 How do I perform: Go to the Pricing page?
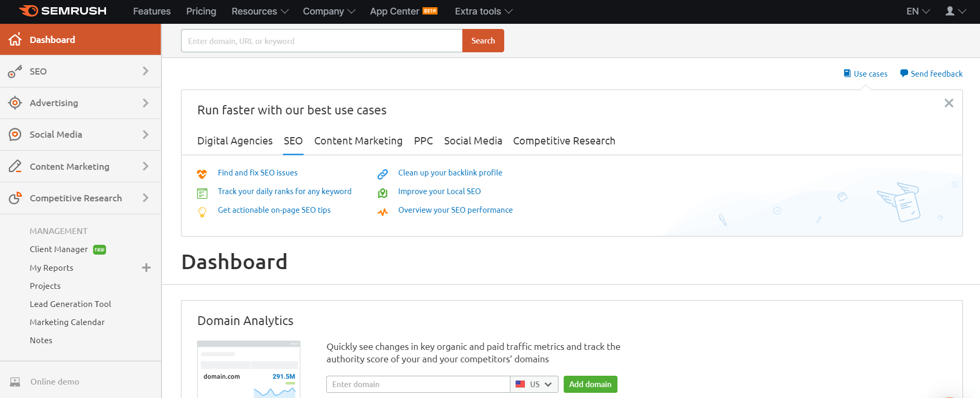point(201,11)
